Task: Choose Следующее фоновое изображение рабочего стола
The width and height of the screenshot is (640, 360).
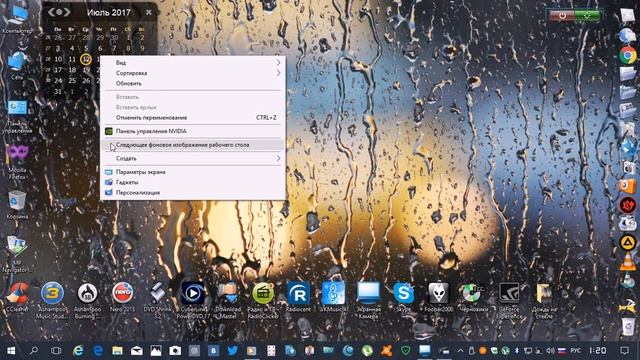Action: [x=193, y=145]
